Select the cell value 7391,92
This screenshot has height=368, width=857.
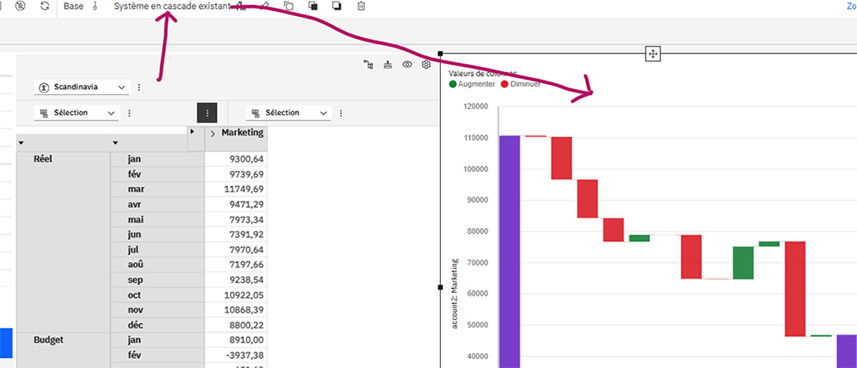click(236, 235)
